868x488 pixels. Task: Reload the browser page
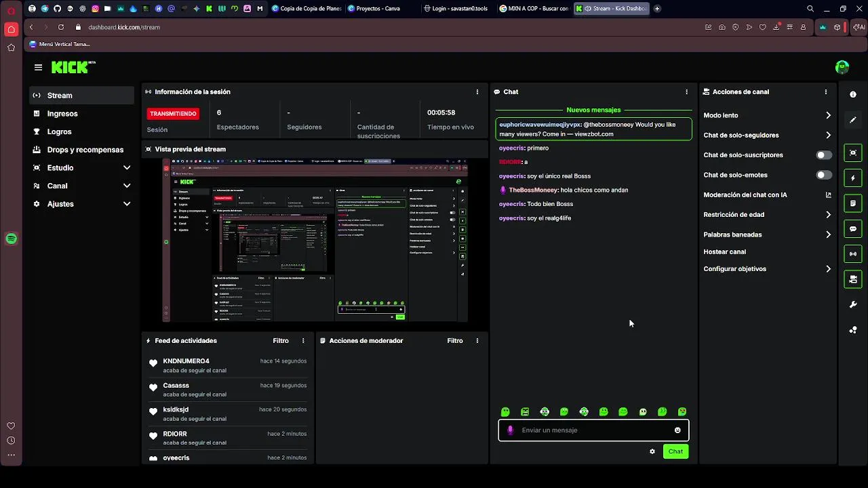[x=61, y=27]
